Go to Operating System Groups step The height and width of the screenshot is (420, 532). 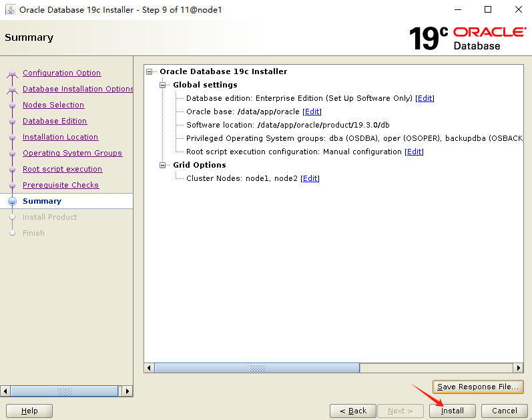pos(72,153)
